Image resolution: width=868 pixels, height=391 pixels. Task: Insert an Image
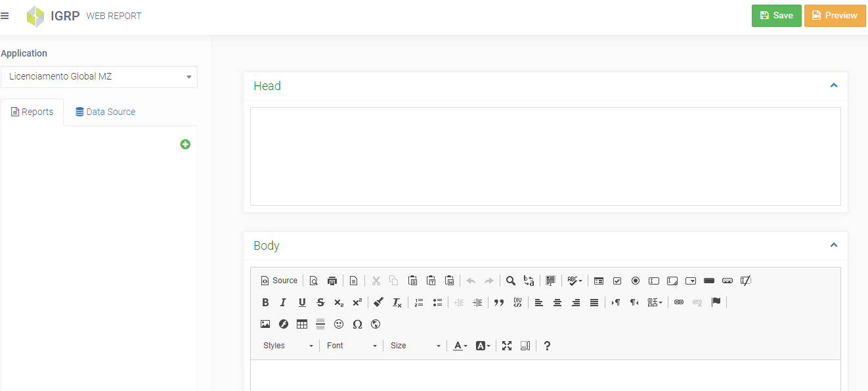[x=265, y=324]
